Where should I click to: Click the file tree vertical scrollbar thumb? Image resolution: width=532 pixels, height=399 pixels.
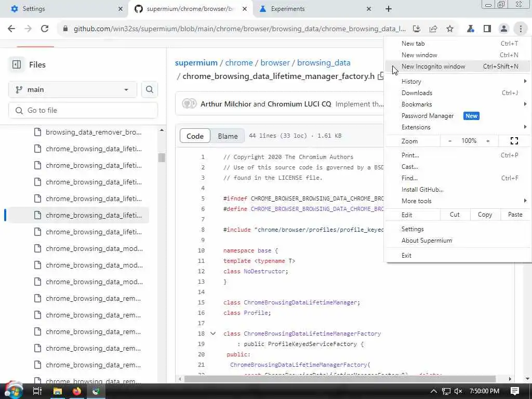point(162,157)
